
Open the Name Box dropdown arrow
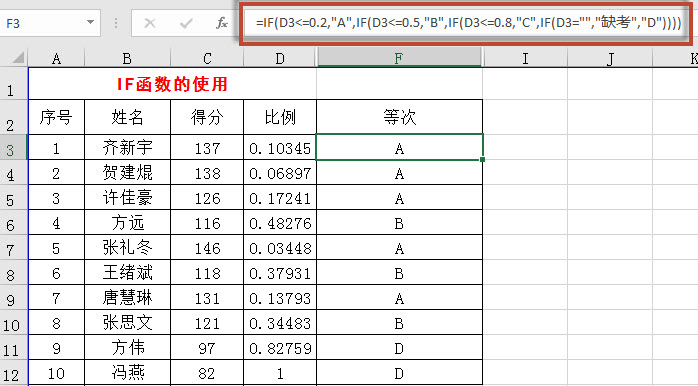coord(90,22)
